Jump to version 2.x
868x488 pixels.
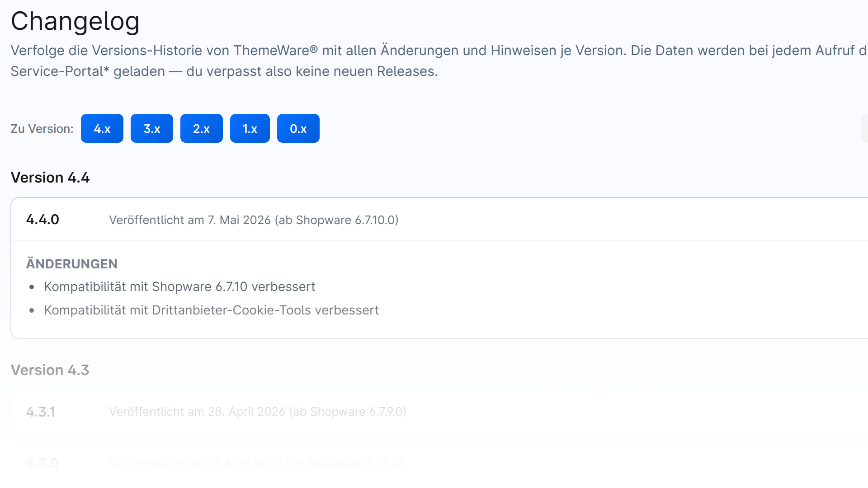coord(202,128)
